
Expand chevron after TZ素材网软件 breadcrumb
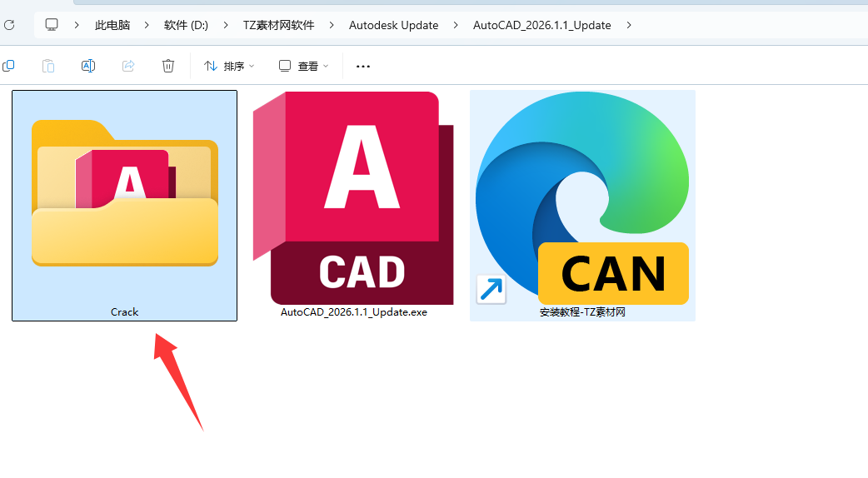332,25
